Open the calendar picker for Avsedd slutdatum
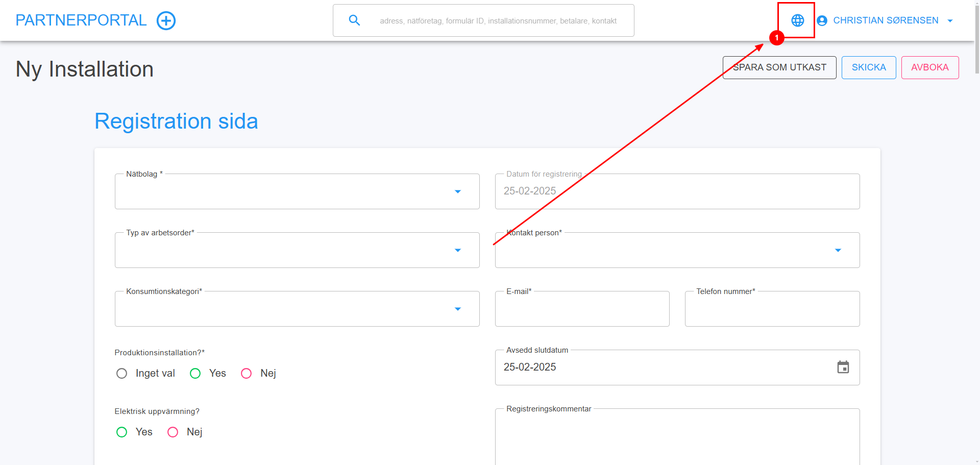 point(843,367)
